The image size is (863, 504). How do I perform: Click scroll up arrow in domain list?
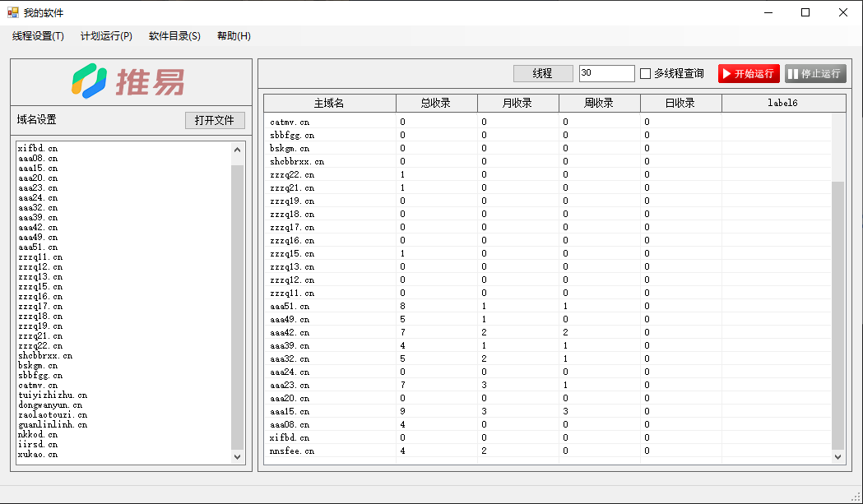click(x=238, y=150)
